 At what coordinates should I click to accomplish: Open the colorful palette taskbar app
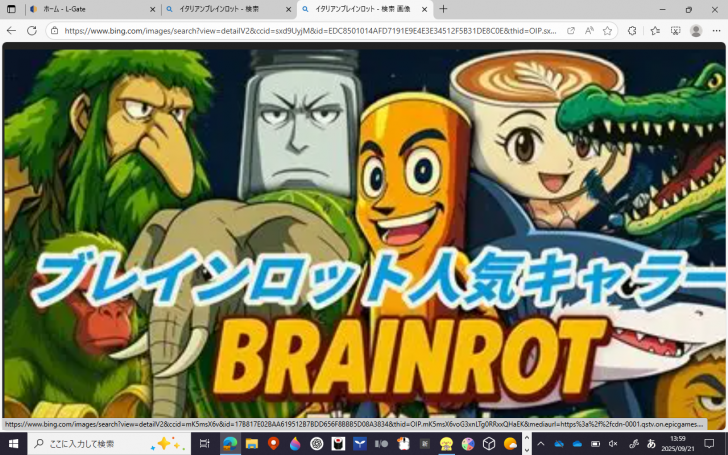pyautogui.click(x=468, y=443)
